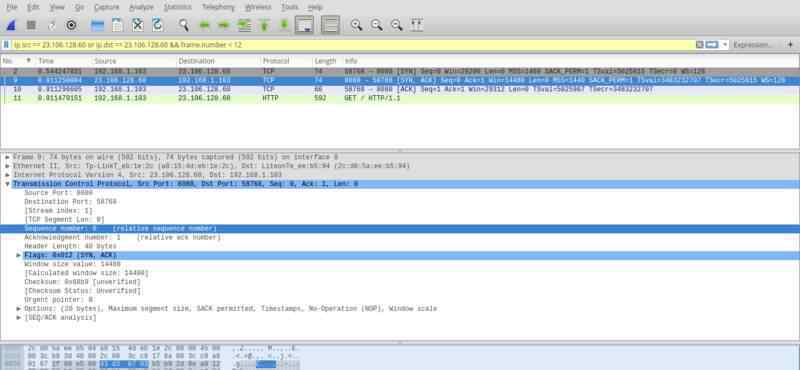Restart the current capture
This screenshot has width=800, height=370.
point(52,25)
